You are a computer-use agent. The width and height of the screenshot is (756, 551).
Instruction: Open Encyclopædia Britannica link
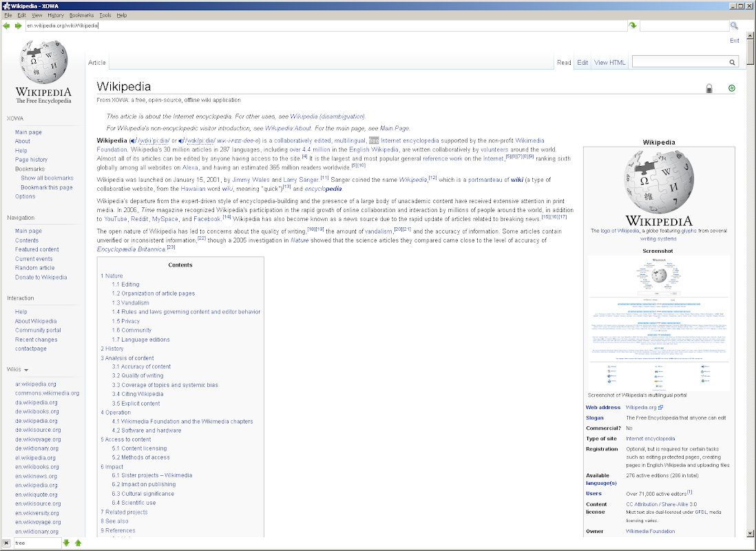(x=131, y=249)
